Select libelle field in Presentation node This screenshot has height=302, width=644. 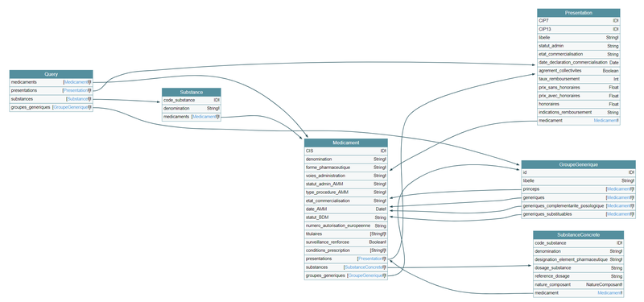coord(578,38)
